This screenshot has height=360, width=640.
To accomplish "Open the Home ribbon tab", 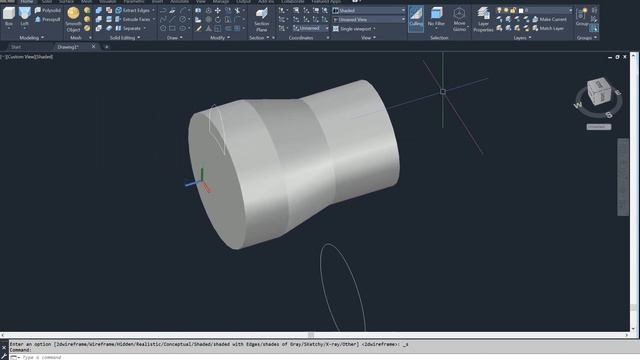I will 27,2.
